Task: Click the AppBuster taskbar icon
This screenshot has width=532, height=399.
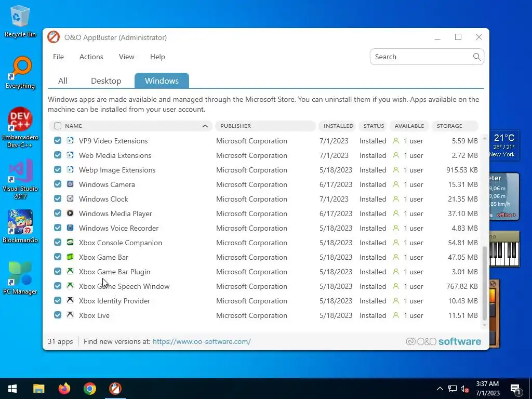Action: coord(115,389)
